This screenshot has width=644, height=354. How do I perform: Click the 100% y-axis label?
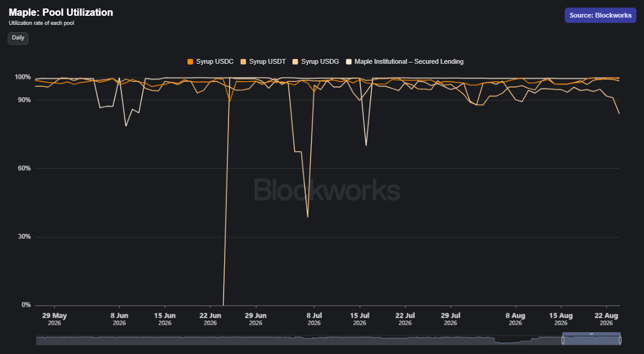[22, 77]
